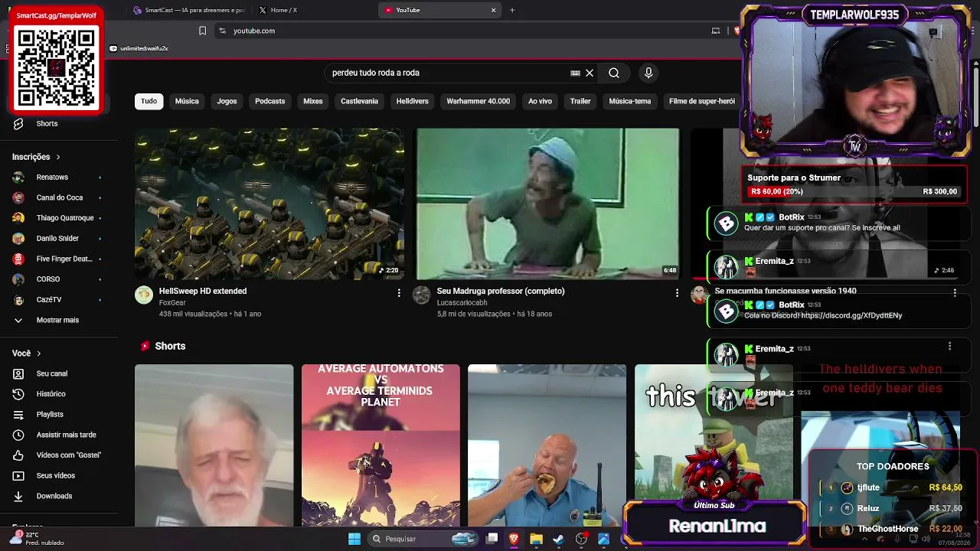
Task: Select the Música-tema chip
Action: pos(630,101)
